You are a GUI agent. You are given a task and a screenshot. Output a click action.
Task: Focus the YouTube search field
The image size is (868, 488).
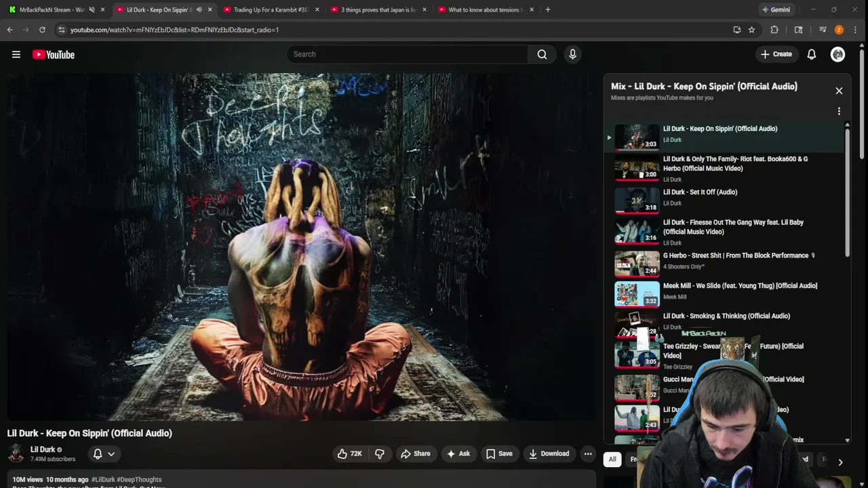click(x=407, y=54)
